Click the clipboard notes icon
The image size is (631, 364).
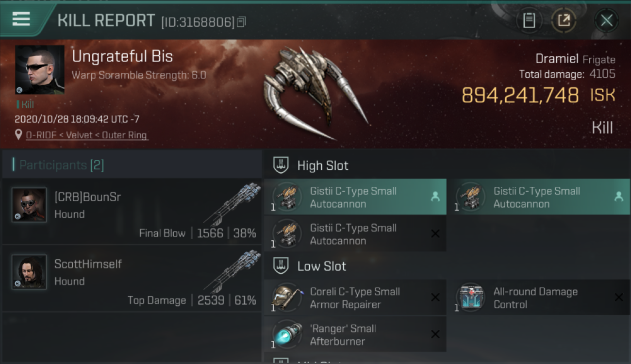[529, 20]
